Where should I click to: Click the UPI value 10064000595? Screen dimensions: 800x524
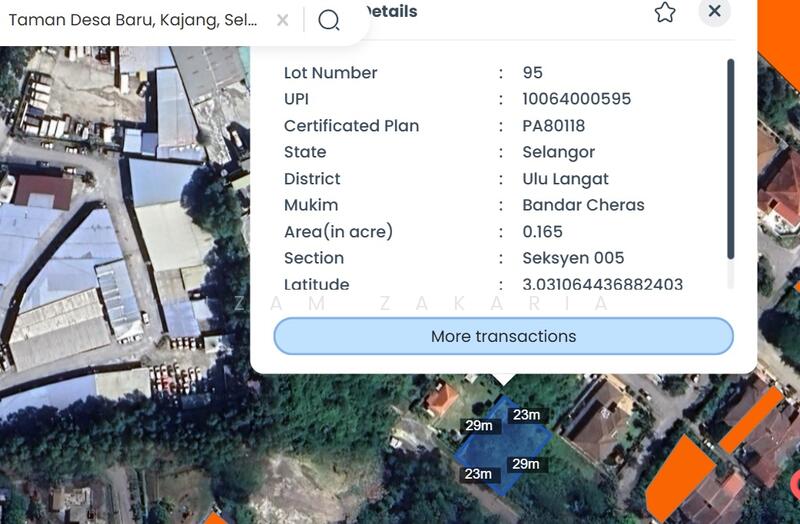576,99
